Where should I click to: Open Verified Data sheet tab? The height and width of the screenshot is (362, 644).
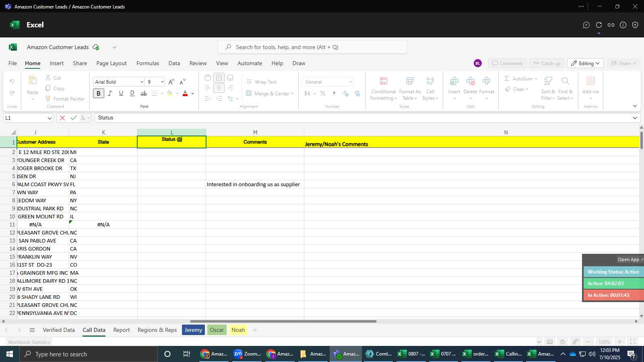[x=59, y=330]
